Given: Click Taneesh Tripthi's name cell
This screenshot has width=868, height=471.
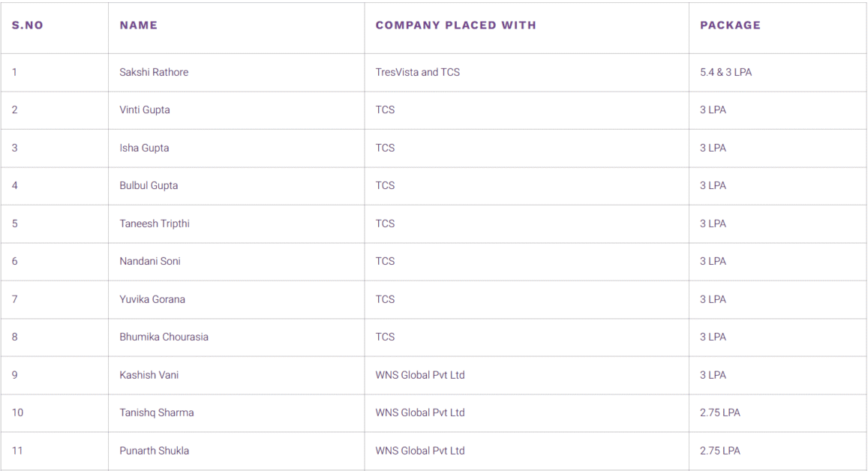Looking at the screenshot, I should tap(155, 223).
